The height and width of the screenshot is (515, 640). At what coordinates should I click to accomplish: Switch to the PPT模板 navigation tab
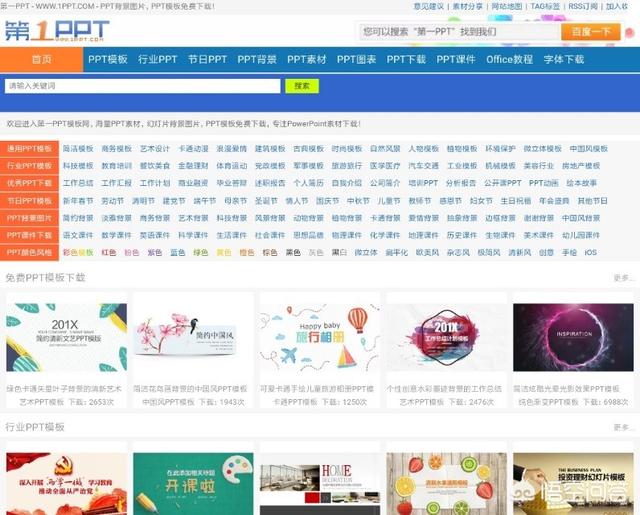coord(108,60)
